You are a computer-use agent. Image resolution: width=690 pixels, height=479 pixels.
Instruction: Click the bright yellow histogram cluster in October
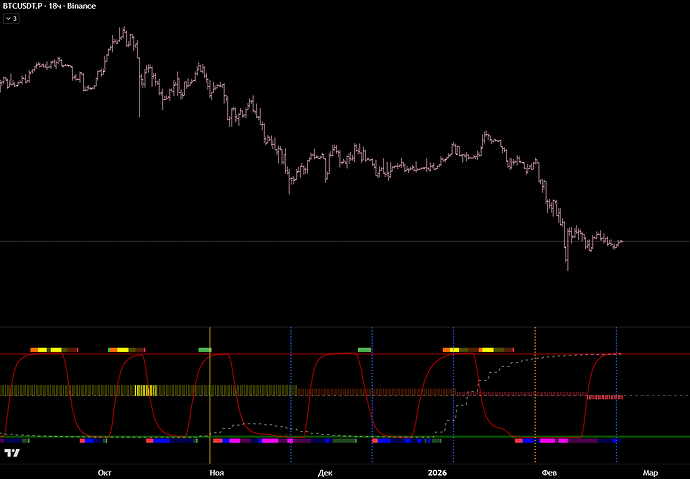[x=145, y=391]
